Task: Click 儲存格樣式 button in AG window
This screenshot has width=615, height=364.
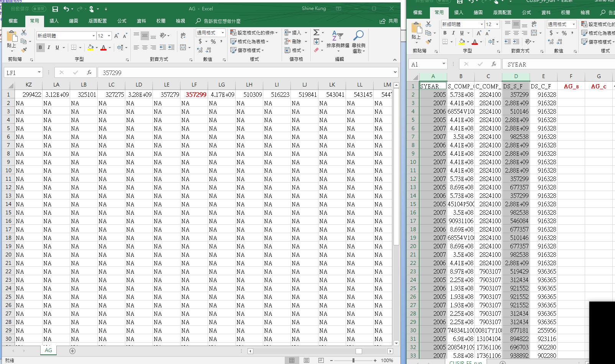Action: tap(248, 50)
